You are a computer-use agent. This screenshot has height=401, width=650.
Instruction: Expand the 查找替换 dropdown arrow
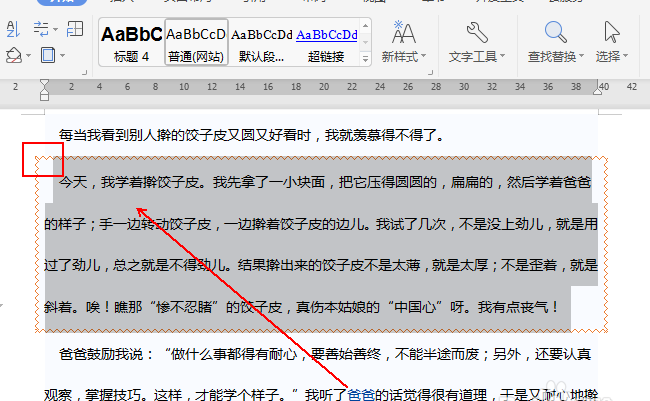(x=581, y=56)
